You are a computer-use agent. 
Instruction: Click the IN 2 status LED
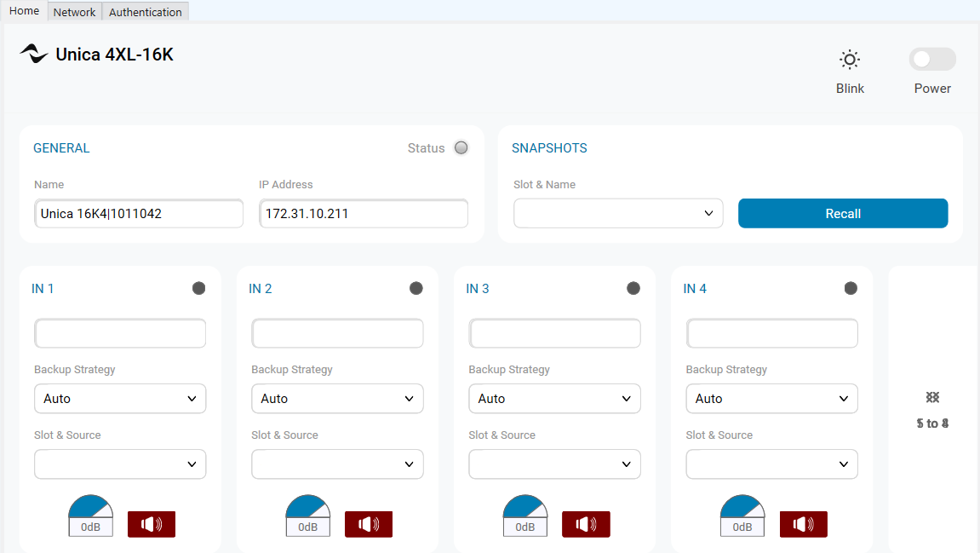(x=416, y=288)
